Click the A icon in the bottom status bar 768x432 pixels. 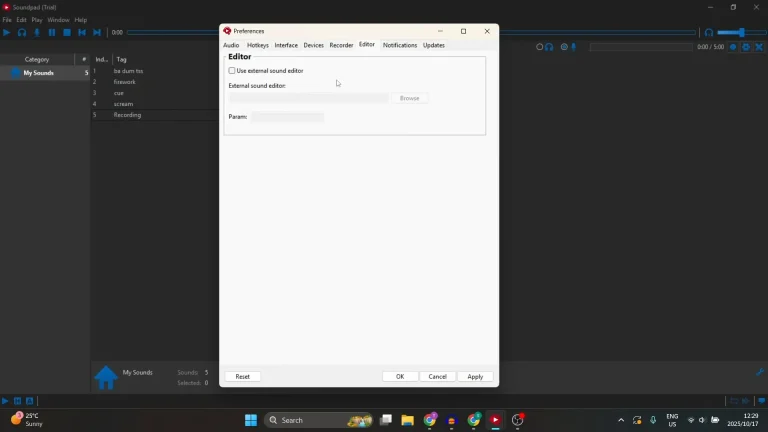click(x=30, y=401)
